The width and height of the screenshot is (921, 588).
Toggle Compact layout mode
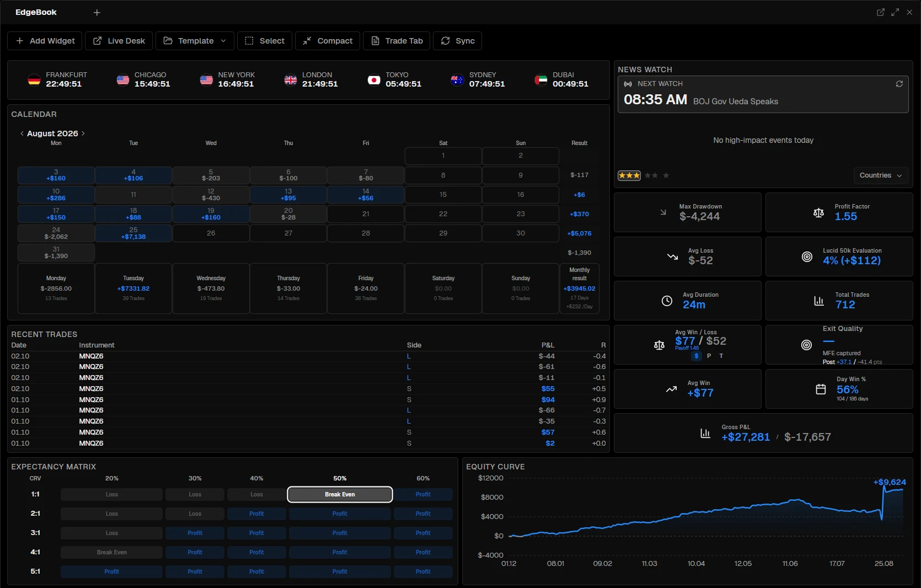328,41
